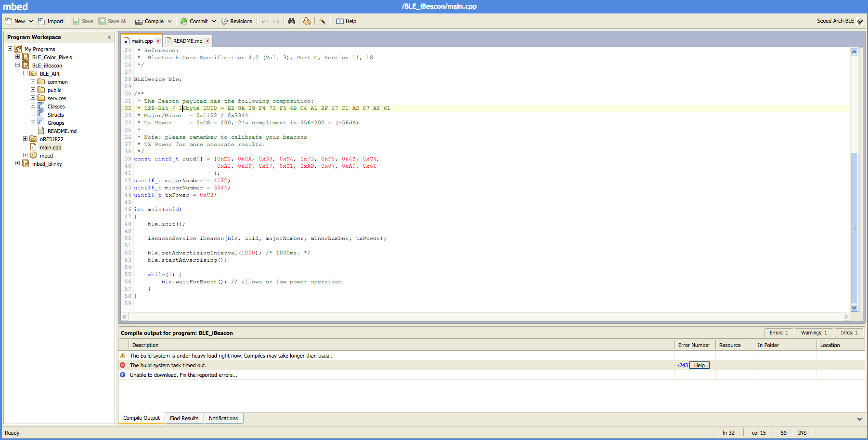Click the -243 error number link

coord(683,365)
